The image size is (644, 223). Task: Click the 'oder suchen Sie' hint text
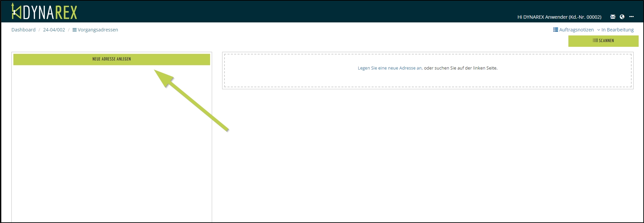pos(461,68)
